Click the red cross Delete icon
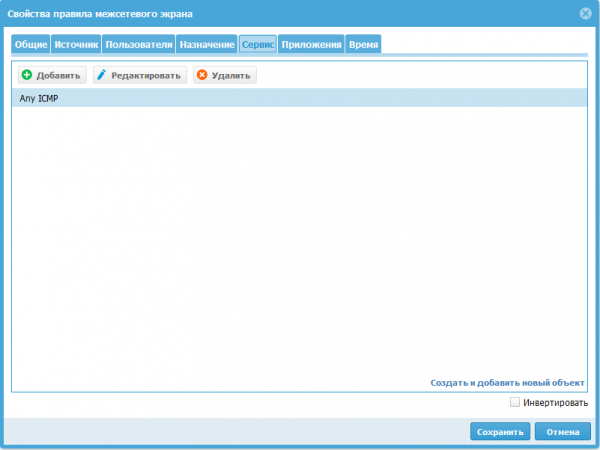Viewport: 600px width, 450px height. [202, 75]
